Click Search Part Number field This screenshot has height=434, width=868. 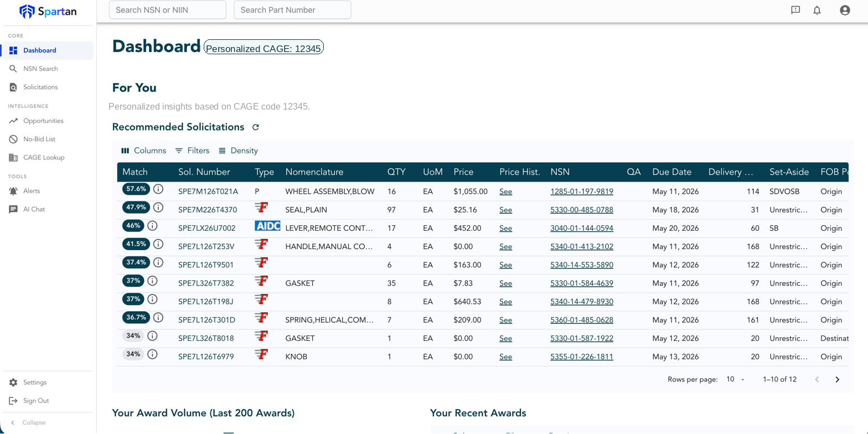point(292,10)
